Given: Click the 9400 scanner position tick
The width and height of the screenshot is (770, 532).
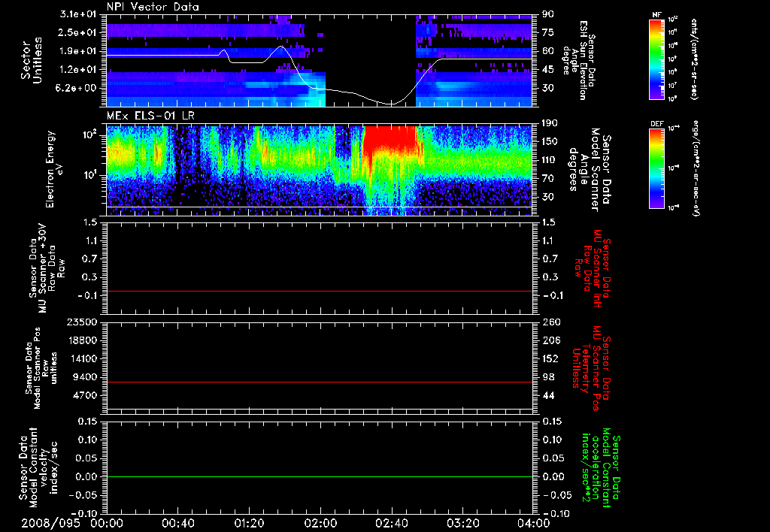Looking at the screenshot, I should click(85, 377).
